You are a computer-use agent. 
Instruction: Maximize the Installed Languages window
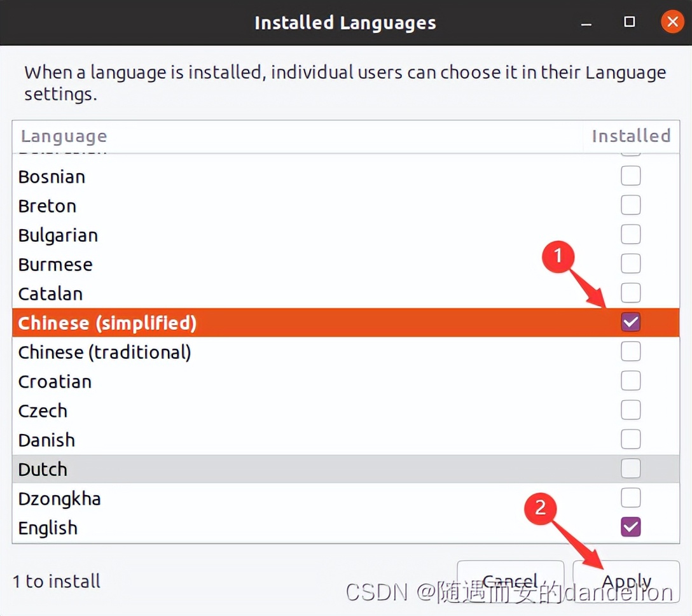629,21
